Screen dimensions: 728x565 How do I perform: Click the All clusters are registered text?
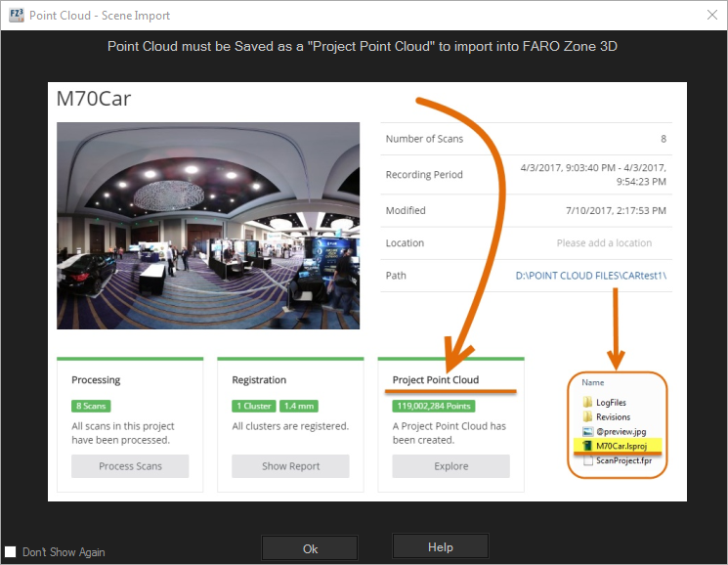pos(290,426)
